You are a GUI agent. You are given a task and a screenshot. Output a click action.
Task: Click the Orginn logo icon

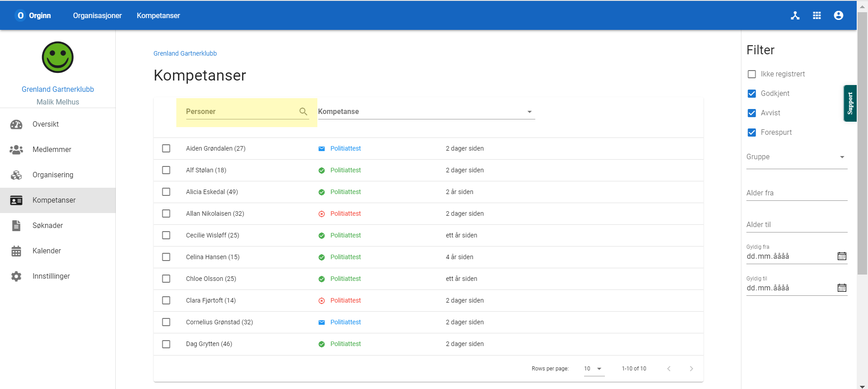[20, 15]
